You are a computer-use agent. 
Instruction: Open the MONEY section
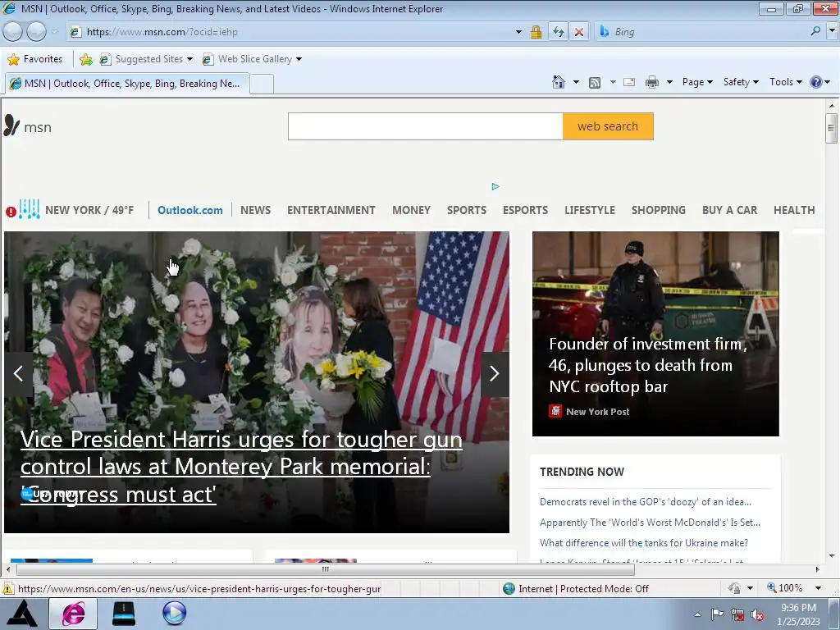[x=412, y=210]
